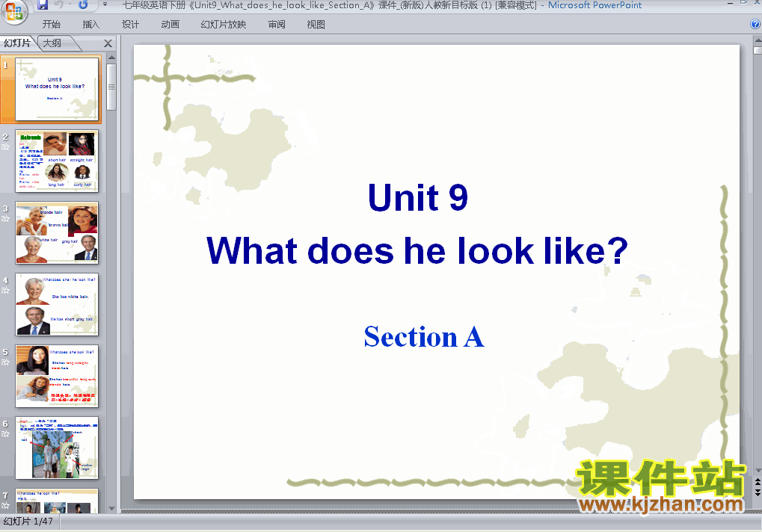Click the Undo arrow in quick access toolbar
Viewport: 762px width, 532px height.
(59, 4)
